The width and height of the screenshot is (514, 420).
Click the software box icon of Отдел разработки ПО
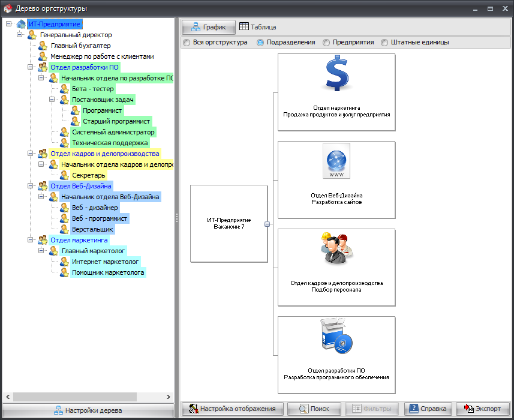(336, 336)
